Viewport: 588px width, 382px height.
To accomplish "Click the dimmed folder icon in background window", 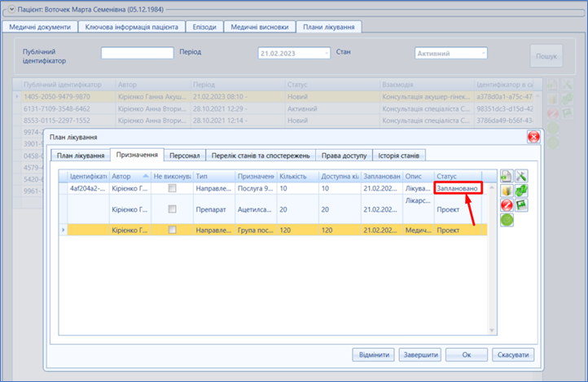I will (552, 99).
